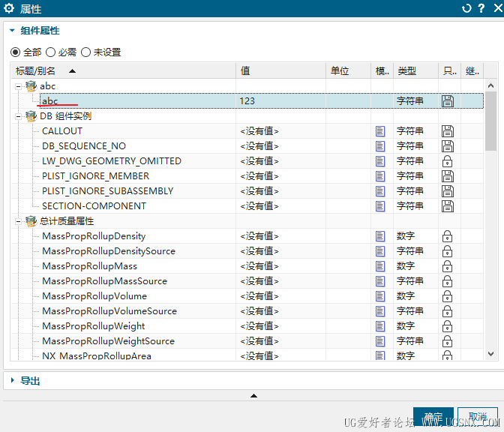Select the MassPropRollupVolumeSource row
The image size is (504, 432).
[247, 311]
